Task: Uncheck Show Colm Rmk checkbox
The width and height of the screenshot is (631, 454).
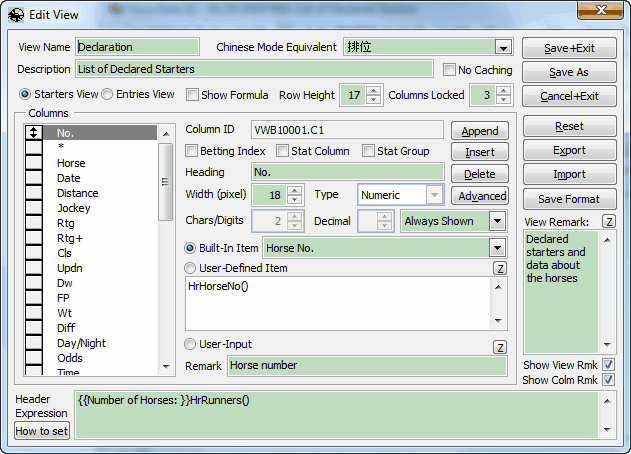Action: (608, 380)
